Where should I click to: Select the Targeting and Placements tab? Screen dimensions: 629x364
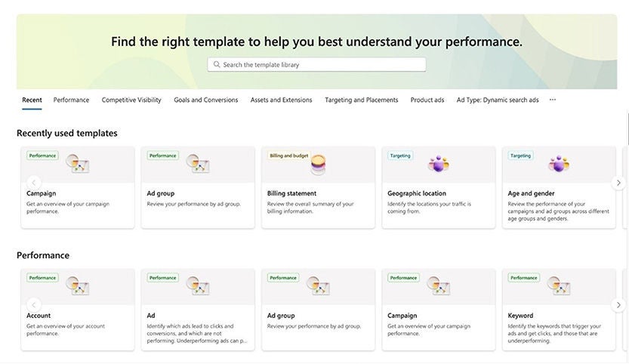(x=361, y=100)
